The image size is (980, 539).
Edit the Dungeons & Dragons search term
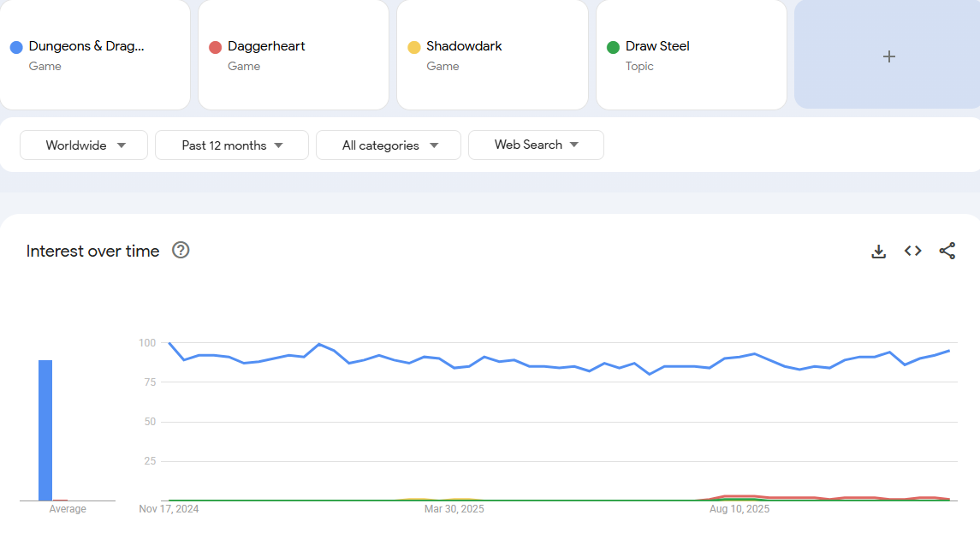(86, 46)
